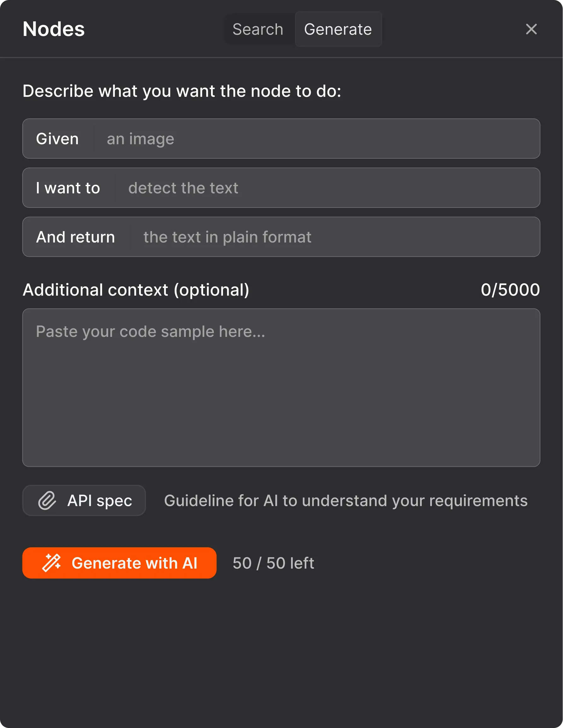Click the 'And return' label prefix
Image resolution: width=563 pixels, height=728 pixels.
(x=75, y=237)
